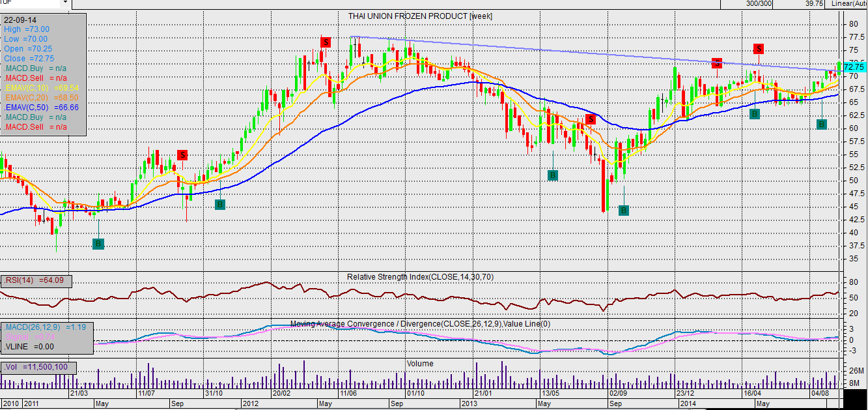
Task: Open the TUF symbol dropdown arrow
Action: pyautogui.click(x=64, y=3)
